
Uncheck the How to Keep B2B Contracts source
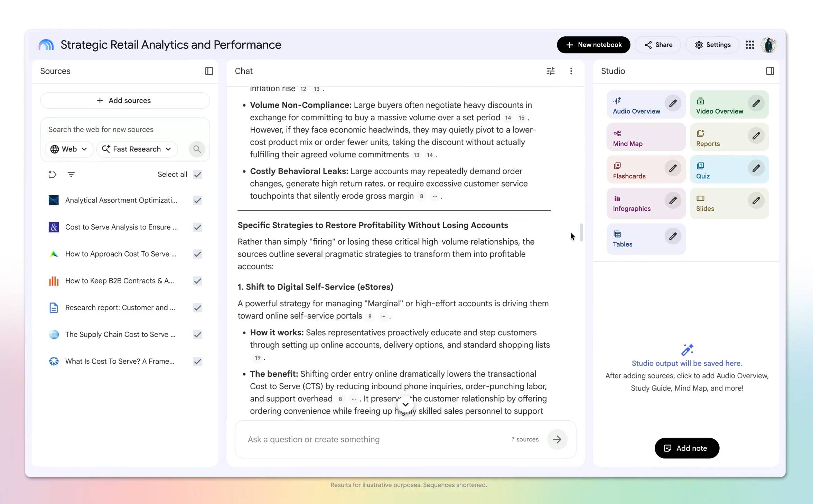click(x=197, y=281)
